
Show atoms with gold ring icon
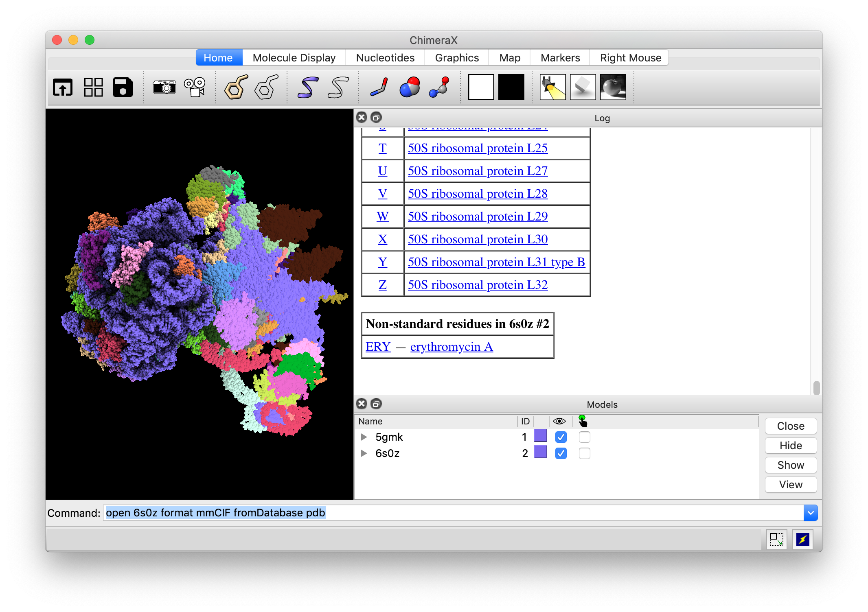pos(236,87)
